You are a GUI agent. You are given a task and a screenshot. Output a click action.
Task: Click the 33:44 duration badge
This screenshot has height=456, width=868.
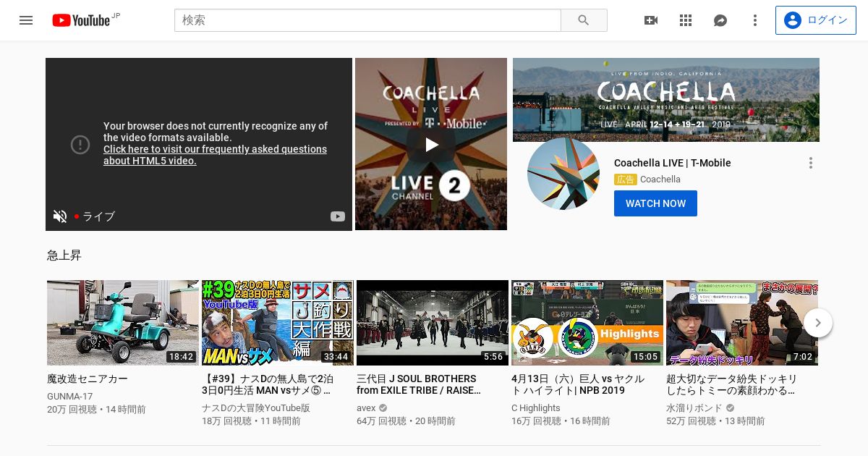[x=336, y=357]
